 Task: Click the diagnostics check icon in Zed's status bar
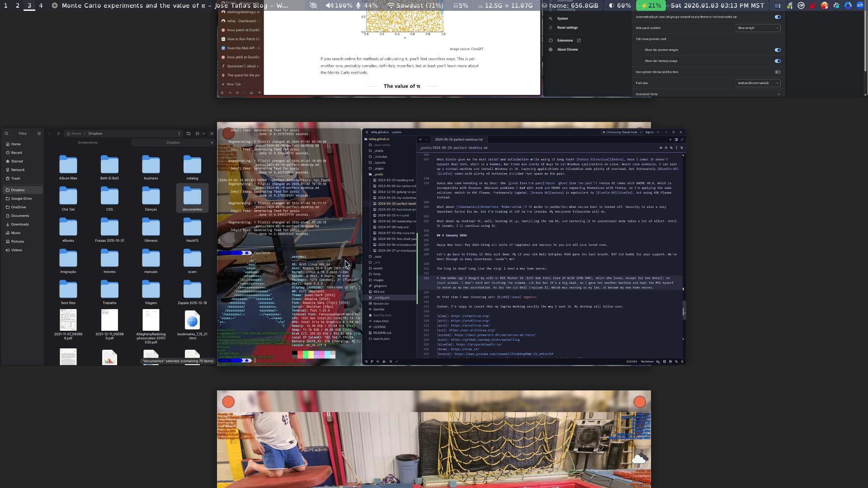point(396,361)
